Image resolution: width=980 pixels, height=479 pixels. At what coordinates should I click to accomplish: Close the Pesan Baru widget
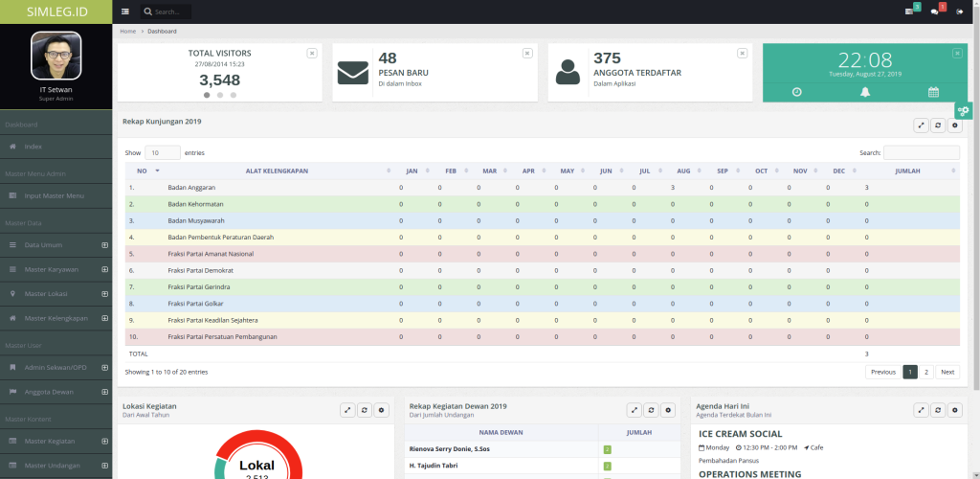tap(527, 53)
